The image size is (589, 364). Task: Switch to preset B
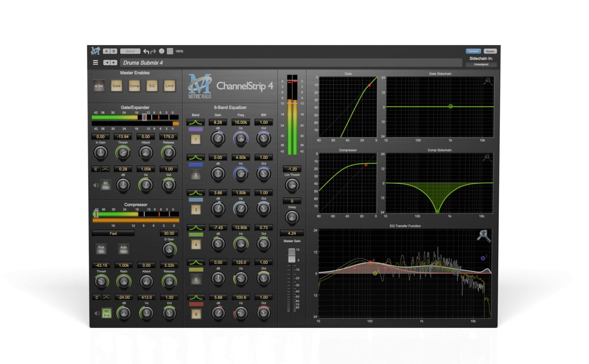(x=113, y=51)
